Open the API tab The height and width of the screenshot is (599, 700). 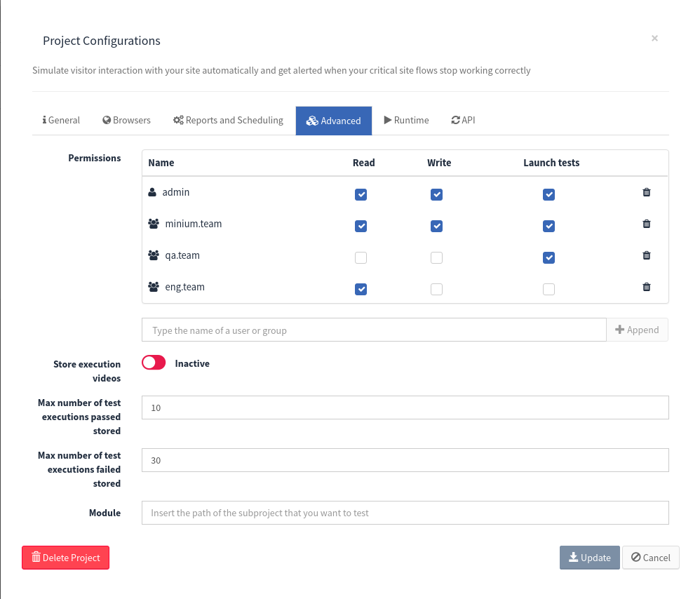pyautogui.click(x=463, y=120)
